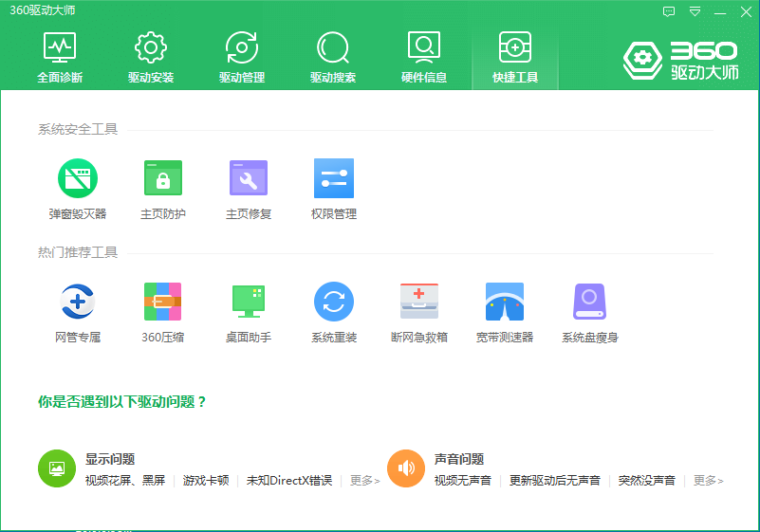Open the 权限管理 permission manager icon
This screenshot has height=532, width=760.
tap(334, 178)
